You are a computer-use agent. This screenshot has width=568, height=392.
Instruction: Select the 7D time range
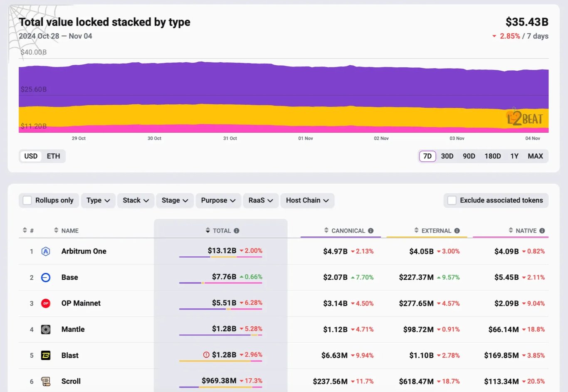(x=427, y=156)
